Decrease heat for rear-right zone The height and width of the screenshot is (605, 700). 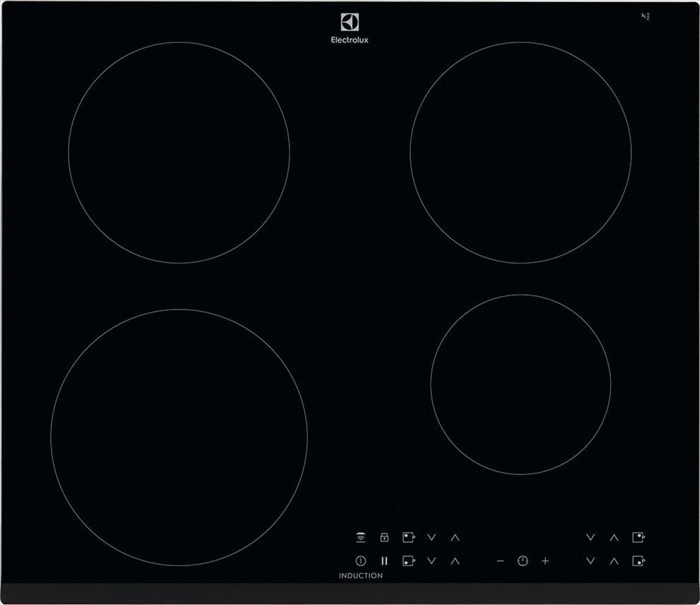pos(590,538)
